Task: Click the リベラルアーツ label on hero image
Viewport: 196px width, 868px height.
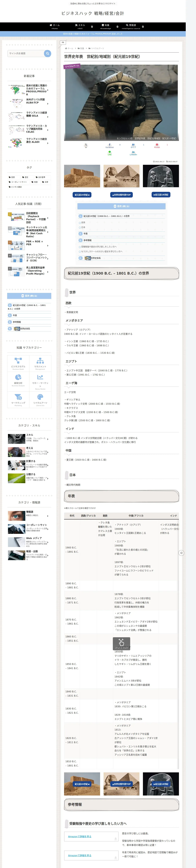Action: point(72,66)
